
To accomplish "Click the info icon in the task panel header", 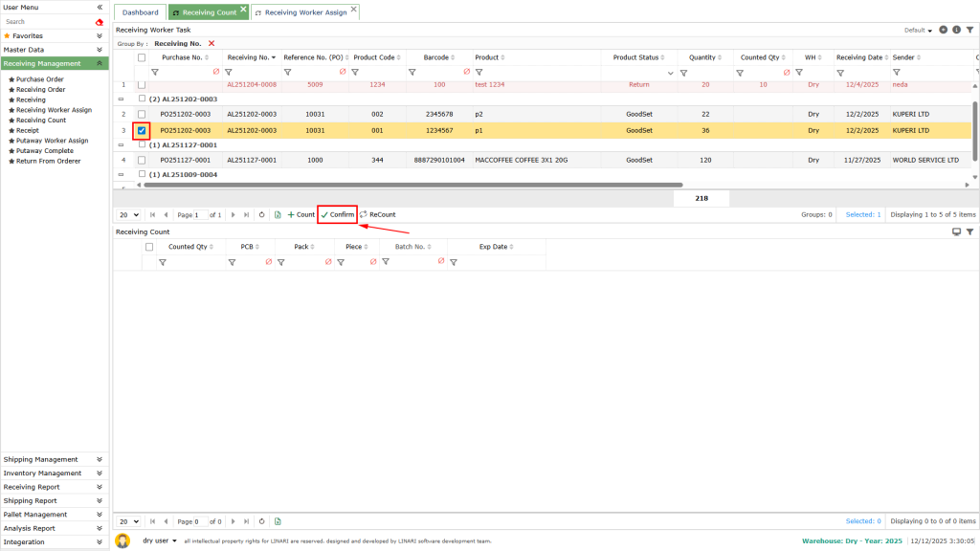I will [956, 30].
